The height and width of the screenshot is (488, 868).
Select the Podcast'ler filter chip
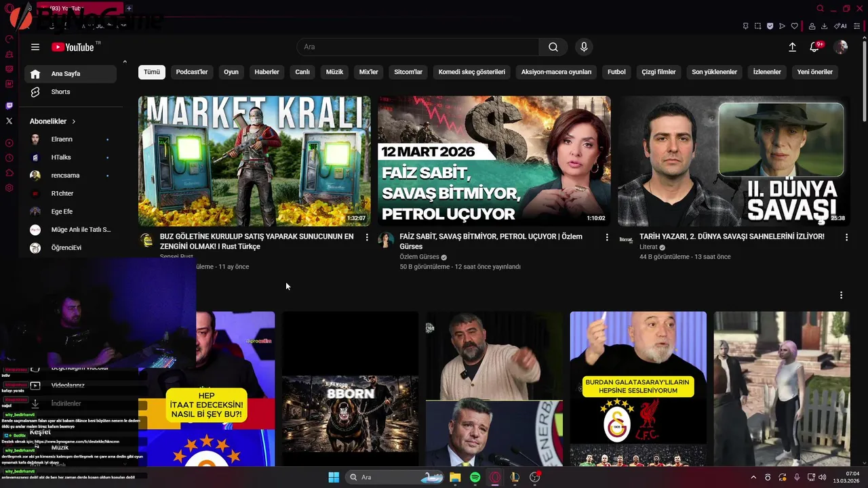pyautogui.click(x=192, y=72)
